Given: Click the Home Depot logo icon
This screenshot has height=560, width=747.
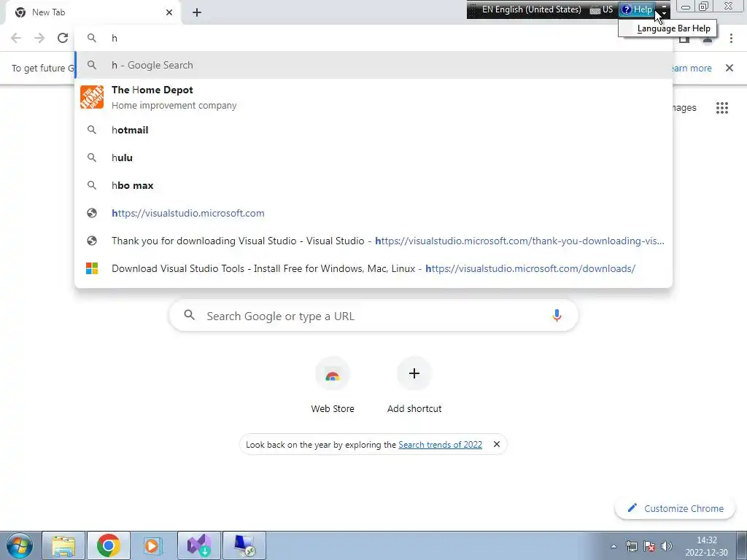Looking at the screenshot, I should (x=92, y=97).
